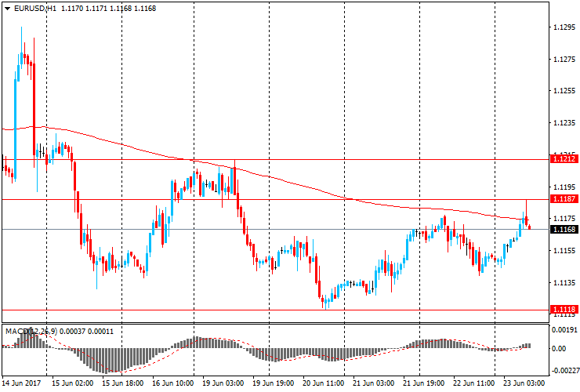580x392 pixels.
Task: Click the 21 Jun 19:00 time label
Action: pos(424,383)
